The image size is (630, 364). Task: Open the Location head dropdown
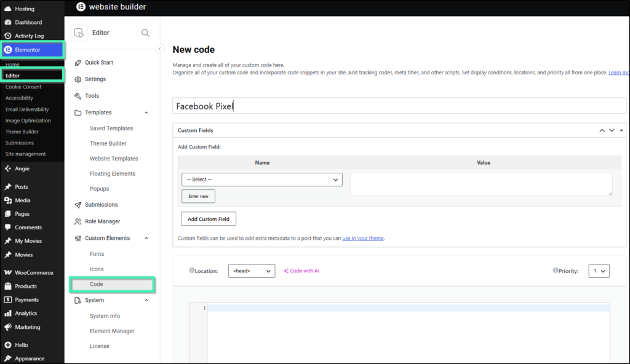252,271
